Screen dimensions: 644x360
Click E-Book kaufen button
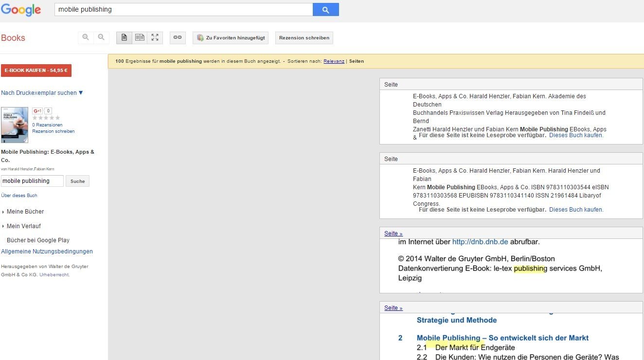36,71
